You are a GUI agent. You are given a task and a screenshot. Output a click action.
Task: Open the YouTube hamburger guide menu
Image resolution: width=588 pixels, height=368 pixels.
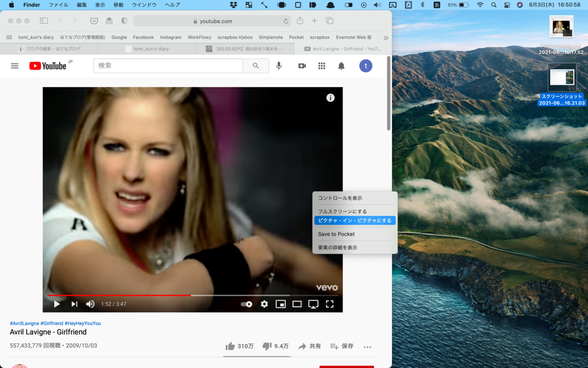(x=15, y=66)
